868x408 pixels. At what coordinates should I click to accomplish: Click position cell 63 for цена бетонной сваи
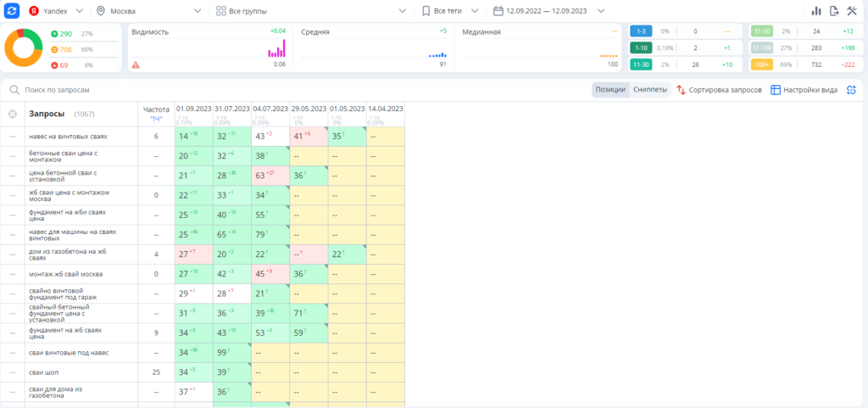pyautogui.click(x=270, y=176)
